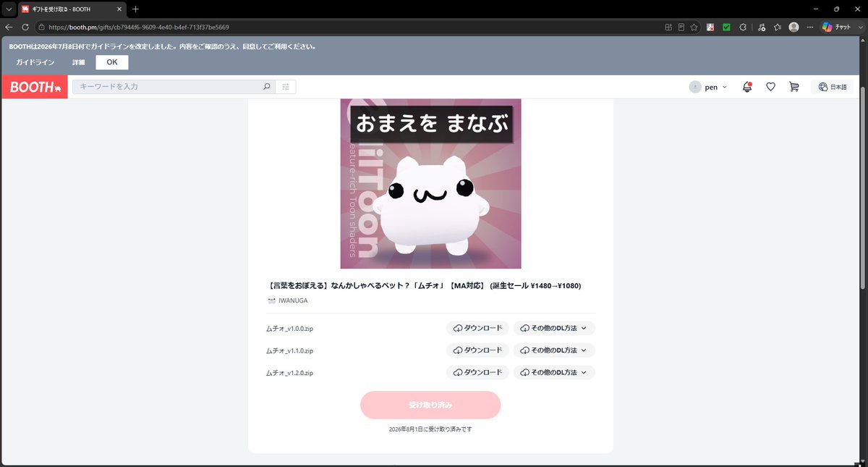Click the ムチオ product thumbnail image
Screen dimensions: 868x467
tap(430, 183)
